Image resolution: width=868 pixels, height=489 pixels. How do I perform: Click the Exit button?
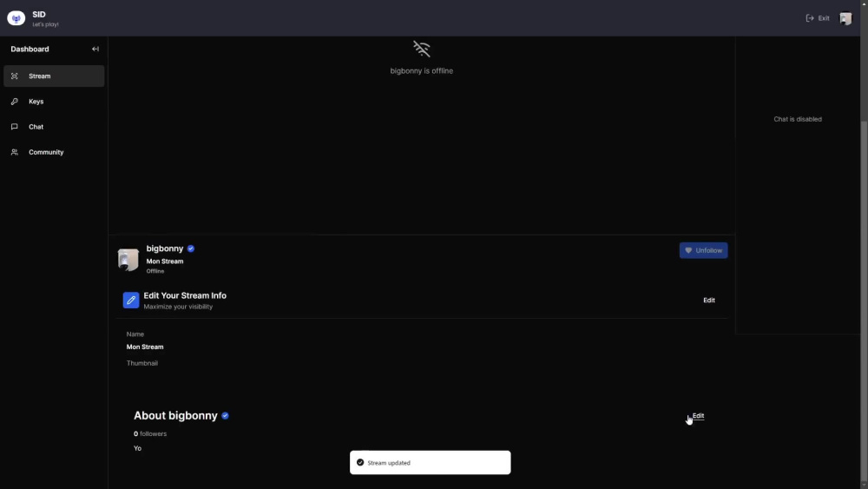click(x=818, y=18)
